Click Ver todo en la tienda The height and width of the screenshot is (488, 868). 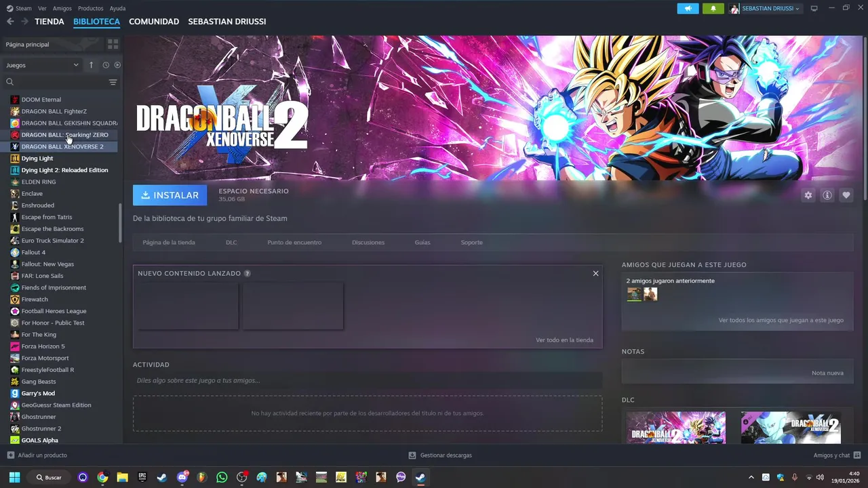564,340
